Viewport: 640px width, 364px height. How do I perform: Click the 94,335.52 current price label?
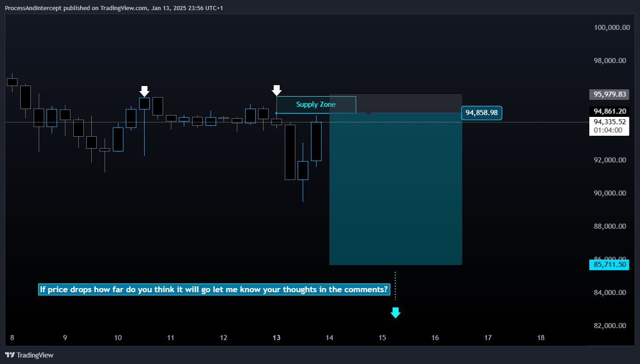tap(609, 121)
